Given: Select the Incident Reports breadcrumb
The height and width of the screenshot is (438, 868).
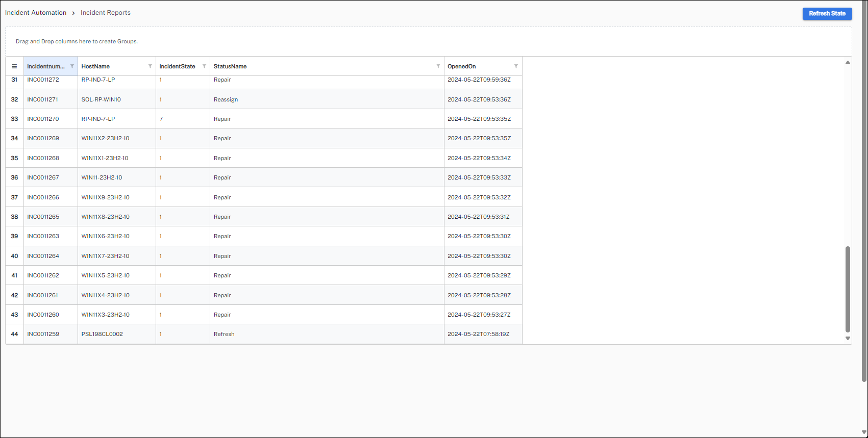Looking at the screenshot, I should (x=106, y=13).
